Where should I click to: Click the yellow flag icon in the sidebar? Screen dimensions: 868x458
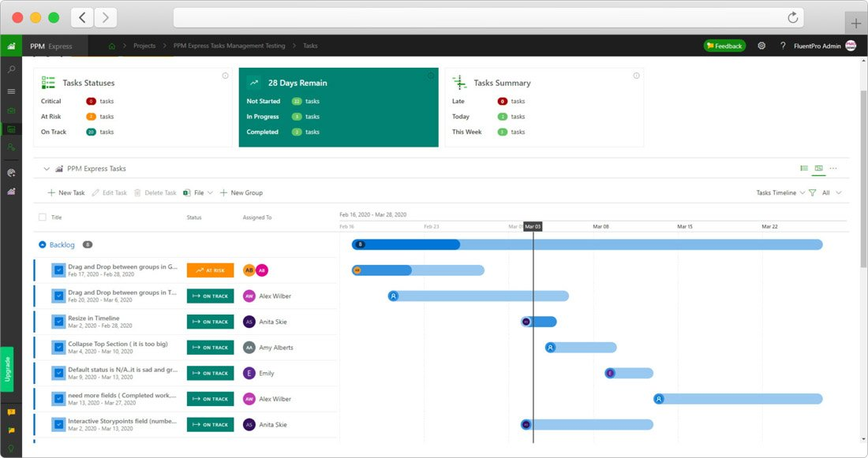point(11,430)
